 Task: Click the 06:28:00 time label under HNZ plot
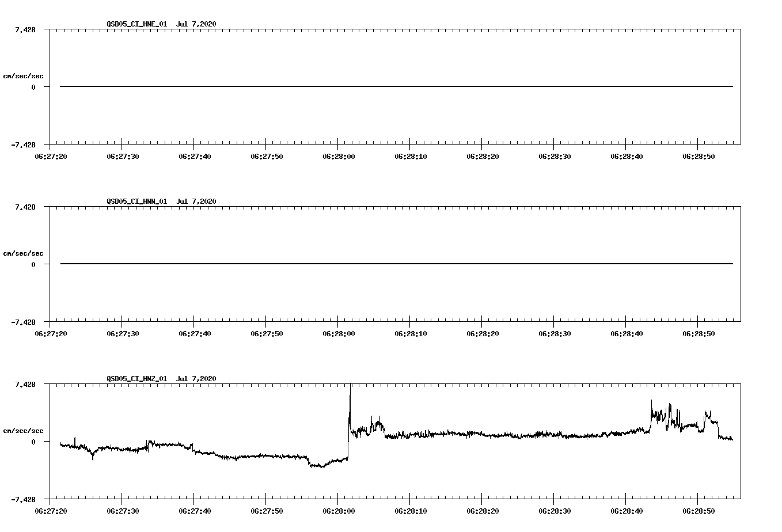pos(338,511)
